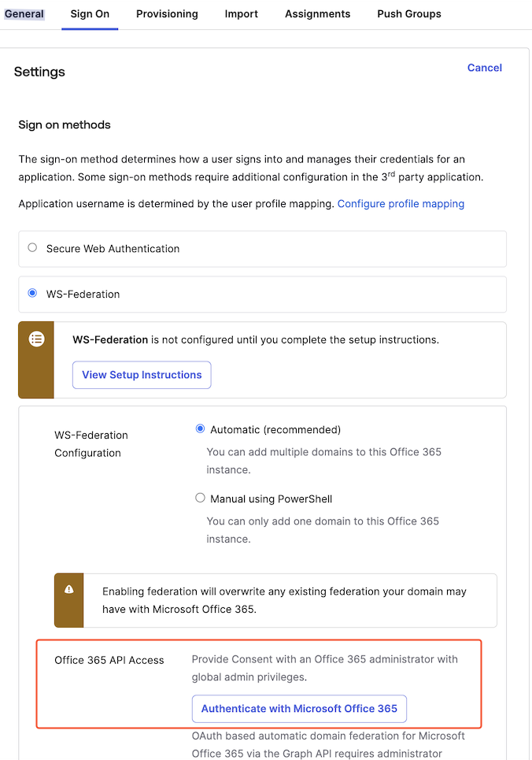Click View Setup Instructions button
Viewport: 532px width, 760px height.
[x=142, y=375]
